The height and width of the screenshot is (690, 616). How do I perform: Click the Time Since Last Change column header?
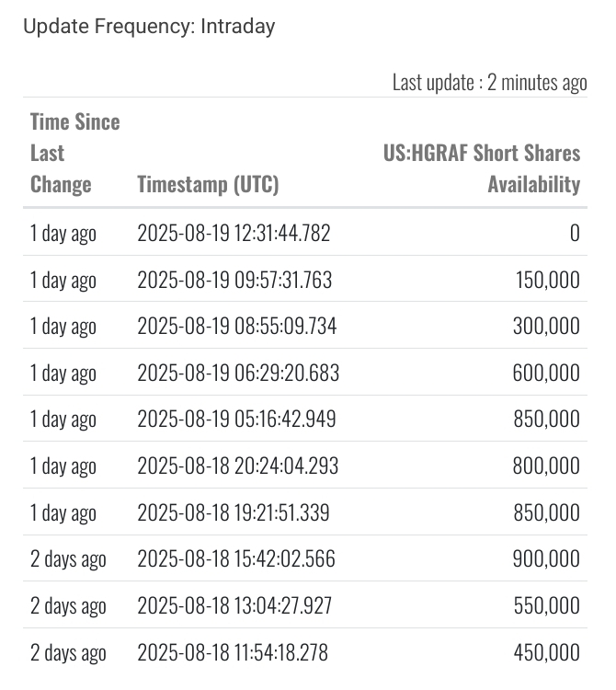point(74,153)
